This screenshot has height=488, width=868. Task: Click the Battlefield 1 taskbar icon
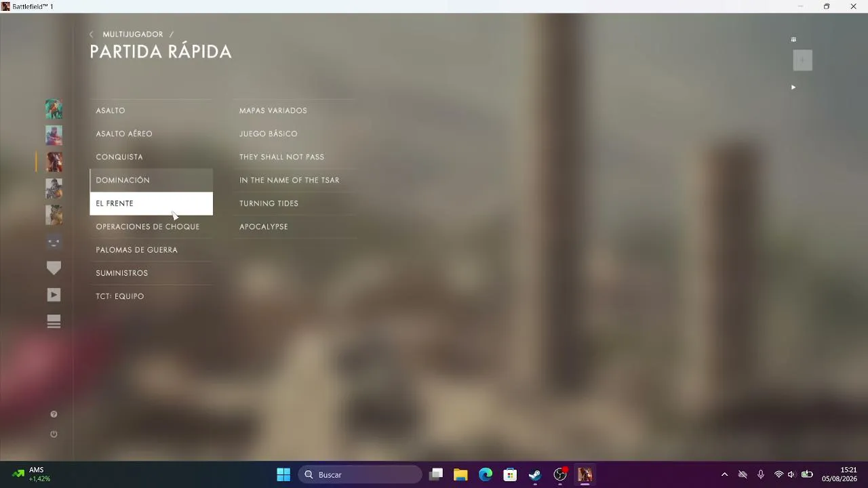click(585, 474)
